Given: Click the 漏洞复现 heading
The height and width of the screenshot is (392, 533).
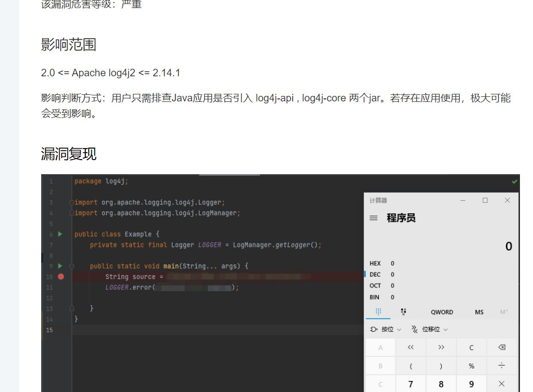Looking at the screenshot, I should click(x=69, y=154).
